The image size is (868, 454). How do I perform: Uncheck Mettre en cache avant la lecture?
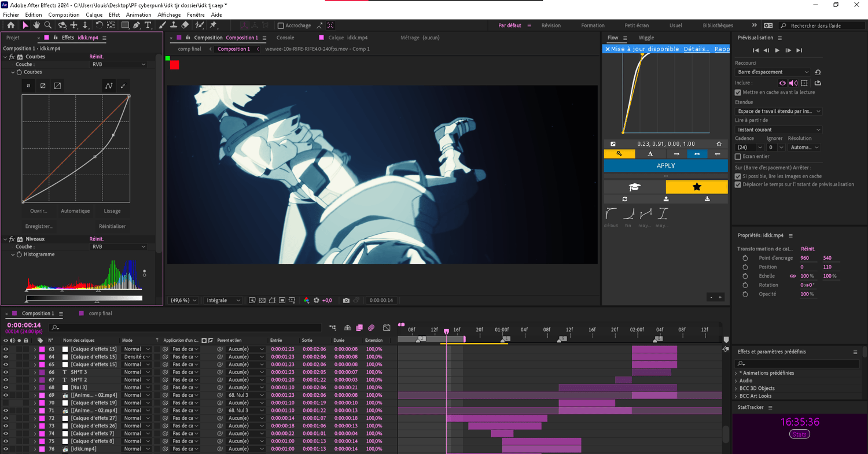click(738, 92)
